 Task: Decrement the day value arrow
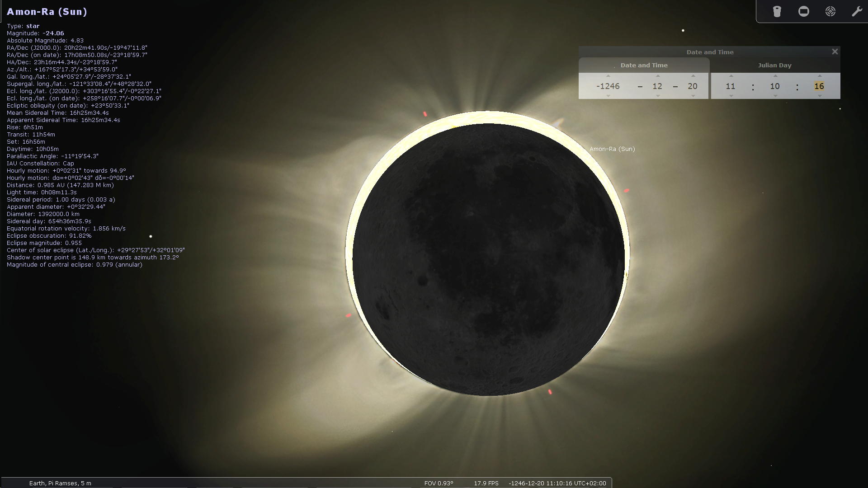[693, 96]
